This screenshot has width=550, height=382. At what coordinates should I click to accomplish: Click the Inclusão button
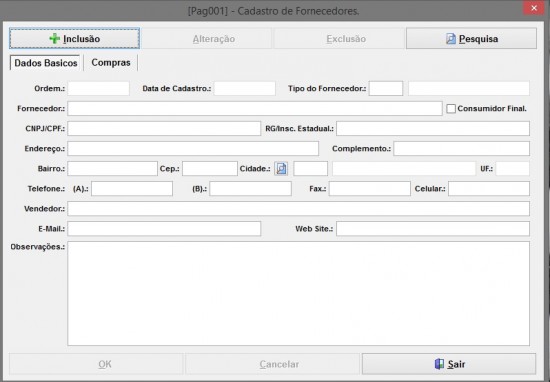pos(74,38)
